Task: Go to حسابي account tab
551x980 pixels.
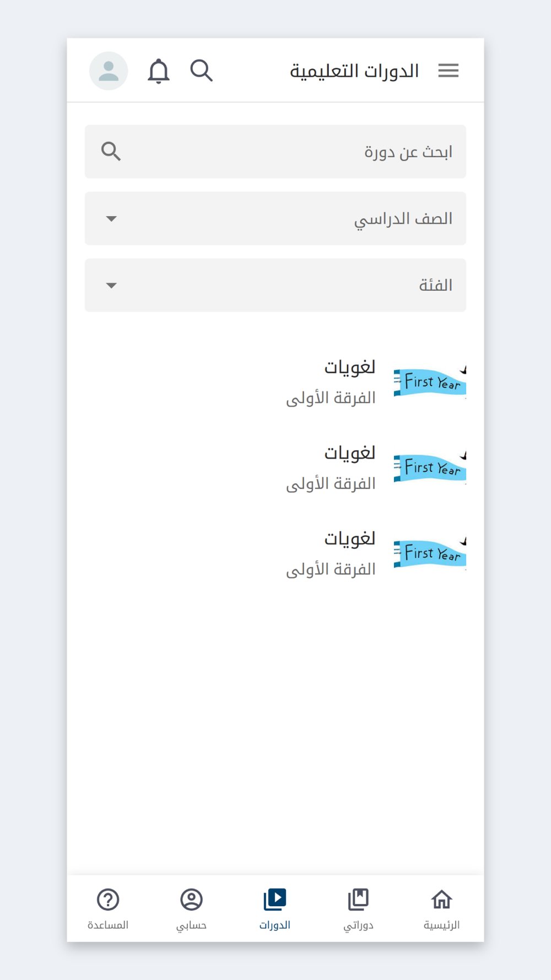Action: pyautogui.click(x=191, y=908)
